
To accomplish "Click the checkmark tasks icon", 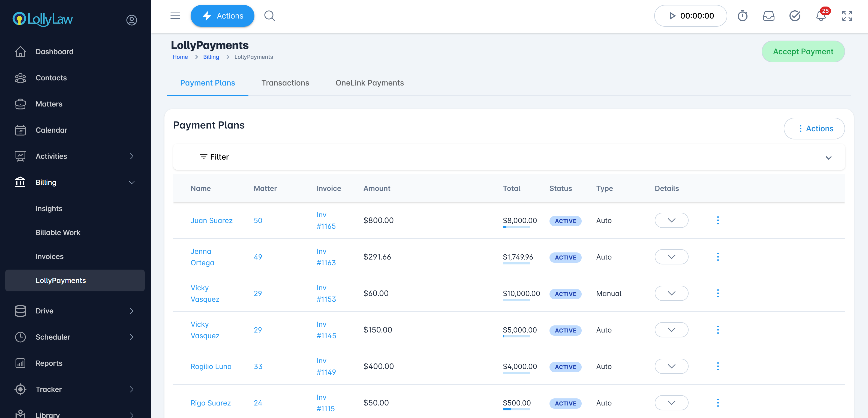I will [795, 16].
